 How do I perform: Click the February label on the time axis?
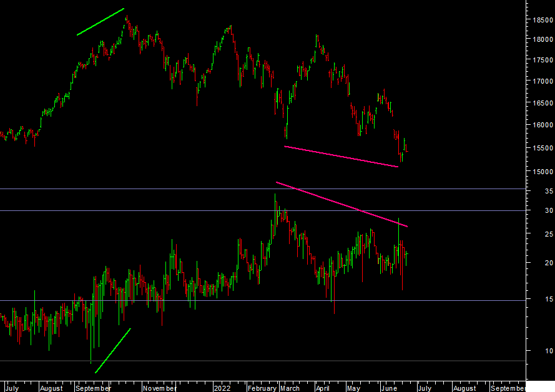pyautogui.click(x=262, y=388)
